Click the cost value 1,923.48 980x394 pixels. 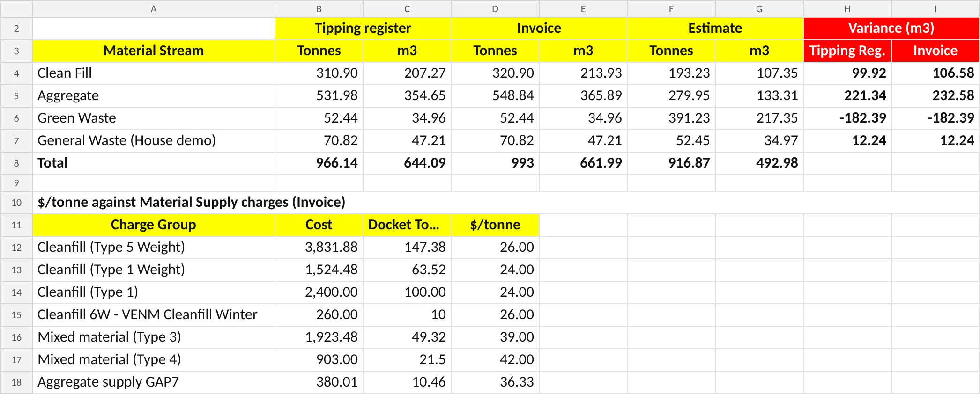pyautogui.click(x=319, y=337)
